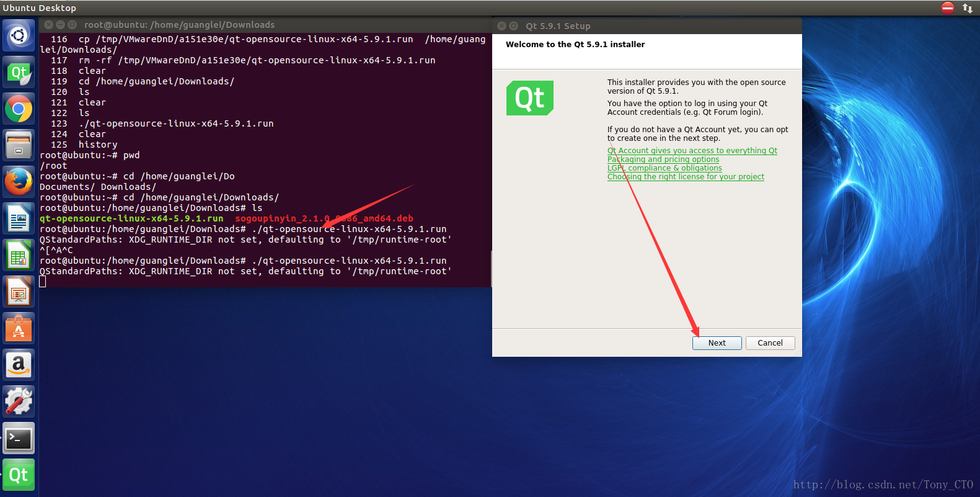Open 'LGPL compliance & obligations' link
The image size is (980, 497).
tap(664, 168)
